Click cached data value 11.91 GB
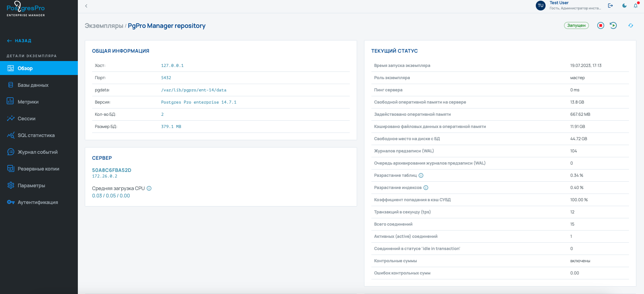This screenshot has height=294, width=644. point(578,127)
